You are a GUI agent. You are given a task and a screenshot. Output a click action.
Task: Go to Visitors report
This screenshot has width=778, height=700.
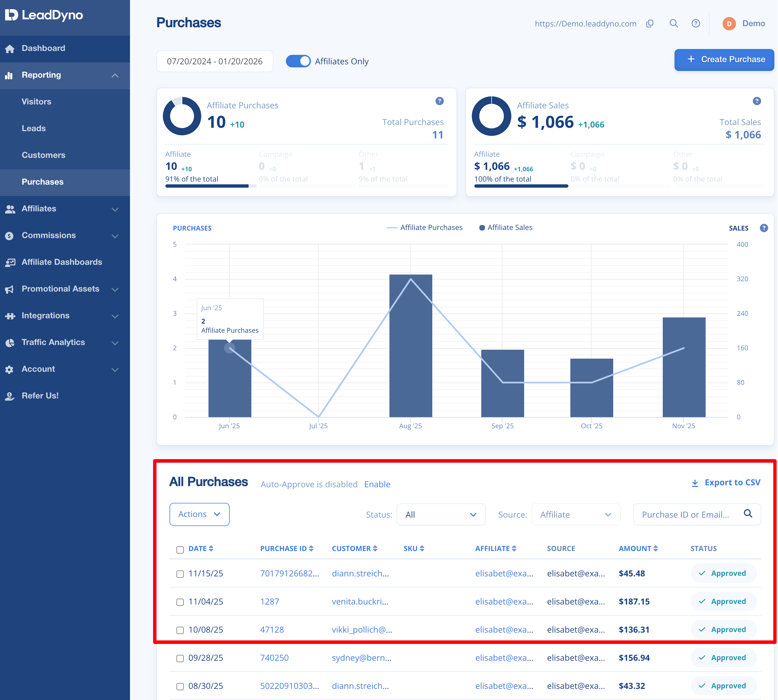click(65, 102)
